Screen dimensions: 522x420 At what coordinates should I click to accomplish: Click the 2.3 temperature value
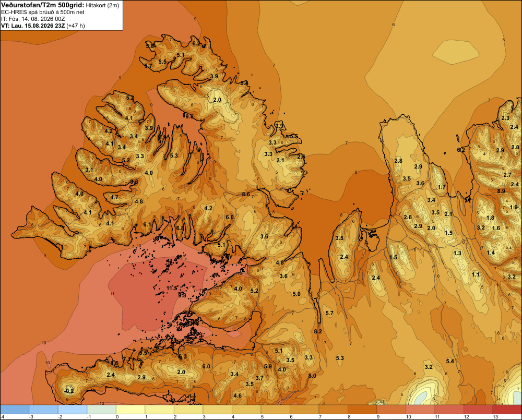[505, 118]
